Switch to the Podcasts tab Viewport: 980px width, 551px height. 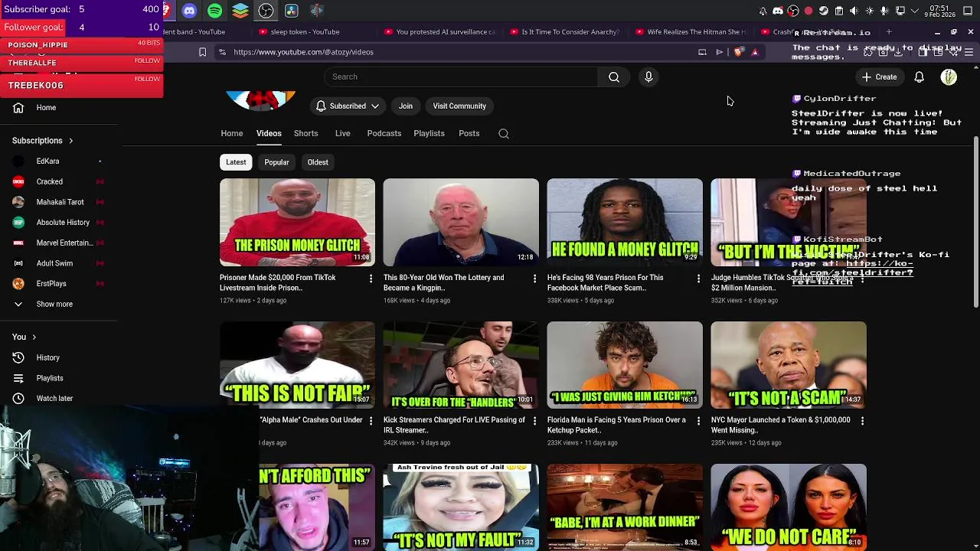(x=384, y=133)
